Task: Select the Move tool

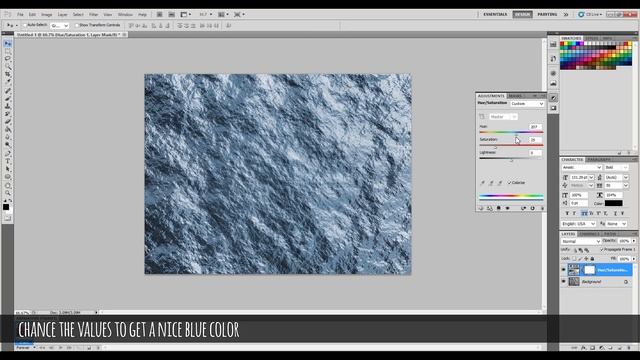Action: pos(7,44)
